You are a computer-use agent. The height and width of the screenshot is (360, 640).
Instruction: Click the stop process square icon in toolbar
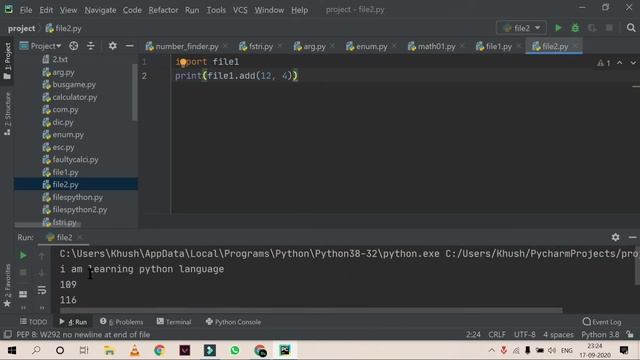click(609, 28)
